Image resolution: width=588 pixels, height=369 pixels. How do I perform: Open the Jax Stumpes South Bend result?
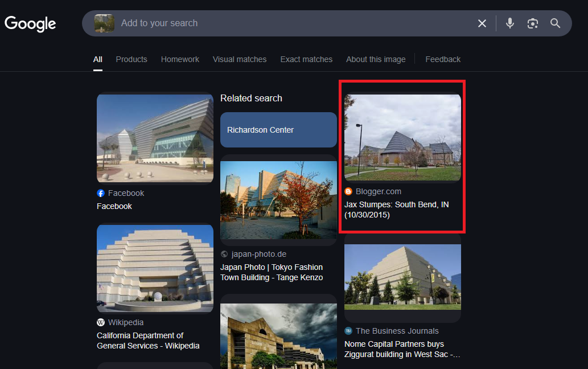[396, 210]
